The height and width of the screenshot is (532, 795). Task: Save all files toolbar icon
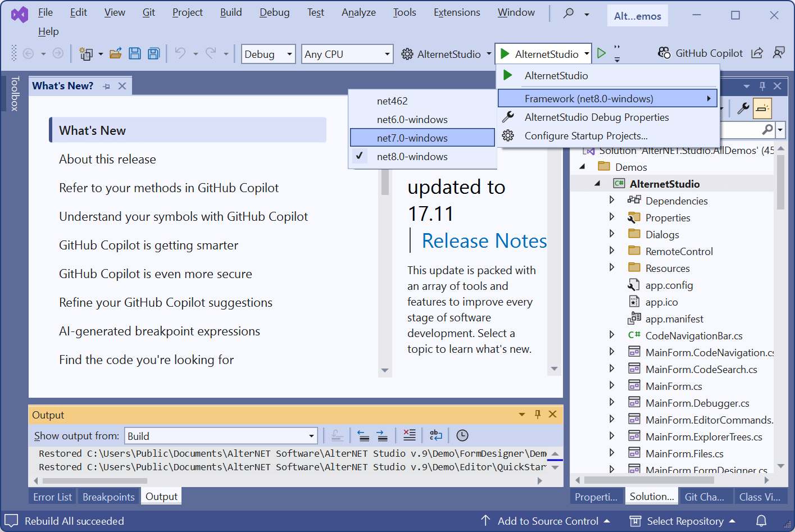154,53
